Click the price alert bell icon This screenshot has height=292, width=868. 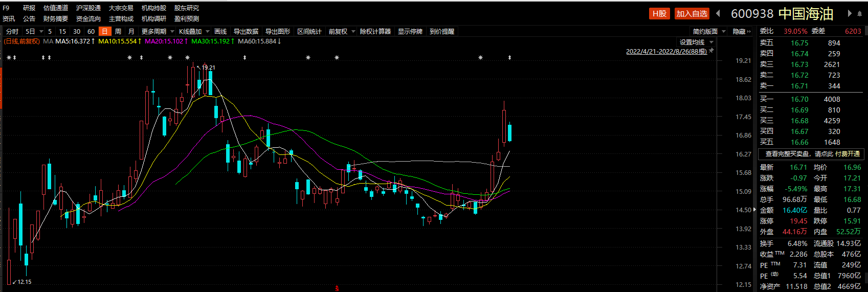[x=442, y=31]
